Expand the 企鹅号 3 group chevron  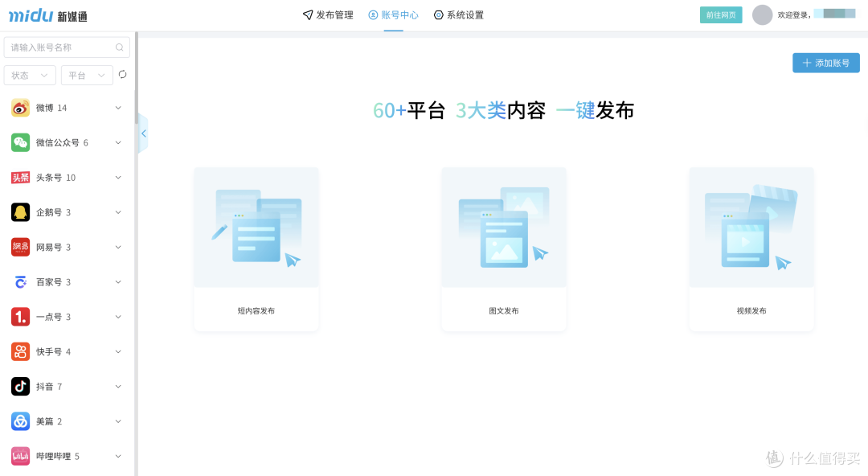[118, 212]
